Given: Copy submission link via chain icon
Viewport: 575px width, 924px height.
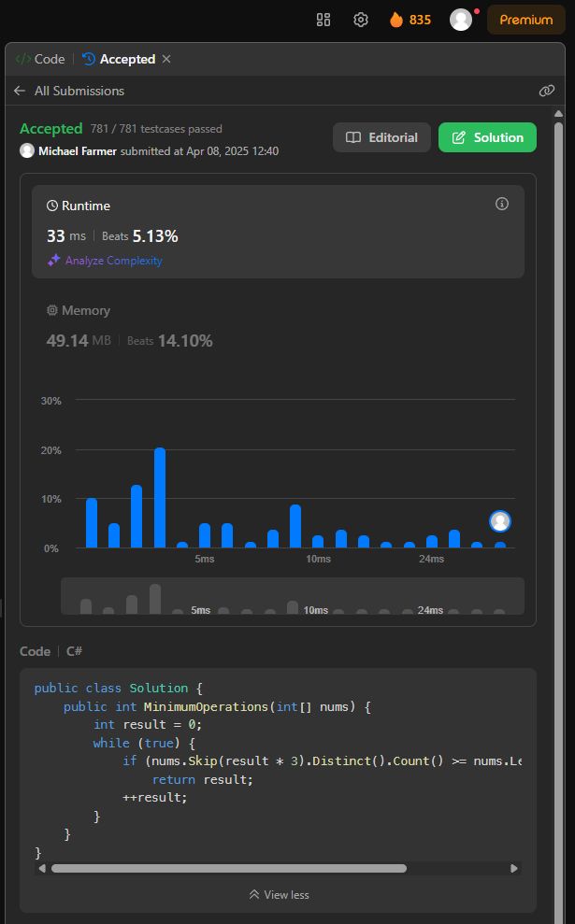Looking at the screenshot, I should point(547,91).
